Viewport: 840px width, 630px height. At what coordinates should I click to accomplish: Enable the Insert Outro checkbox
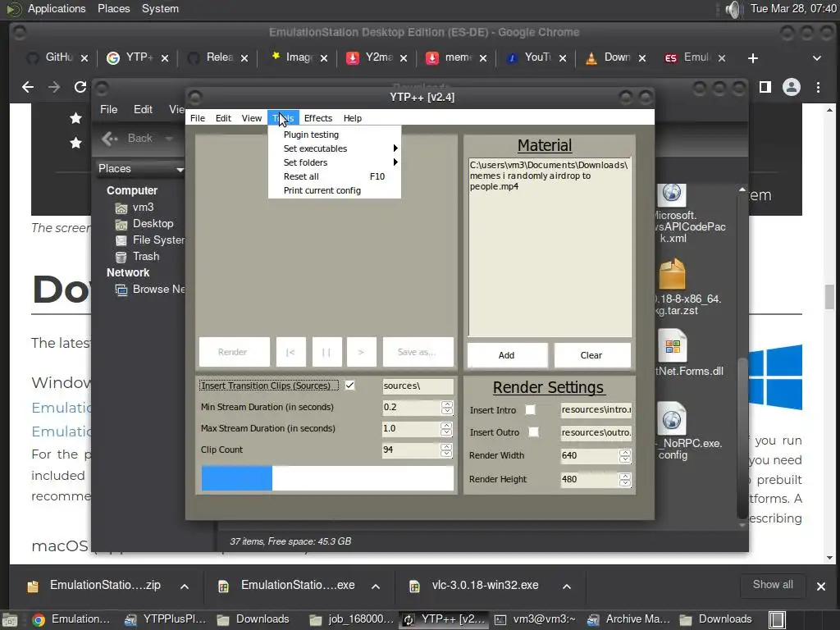coord(533,431)
